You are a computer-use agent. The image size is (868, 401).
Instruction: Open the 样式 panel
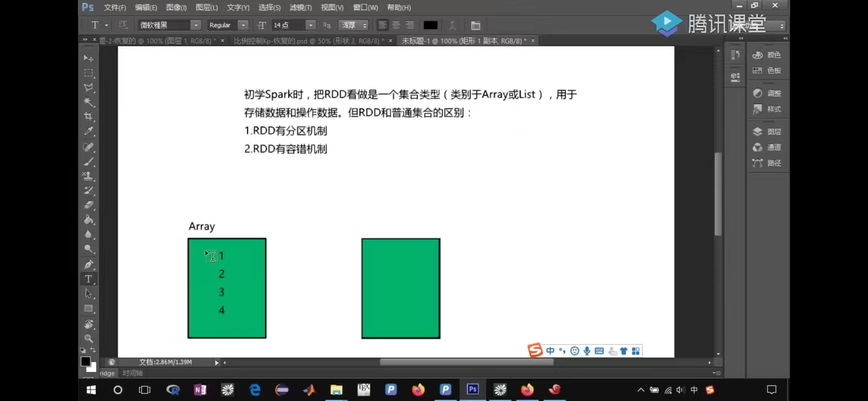point(767,109)
